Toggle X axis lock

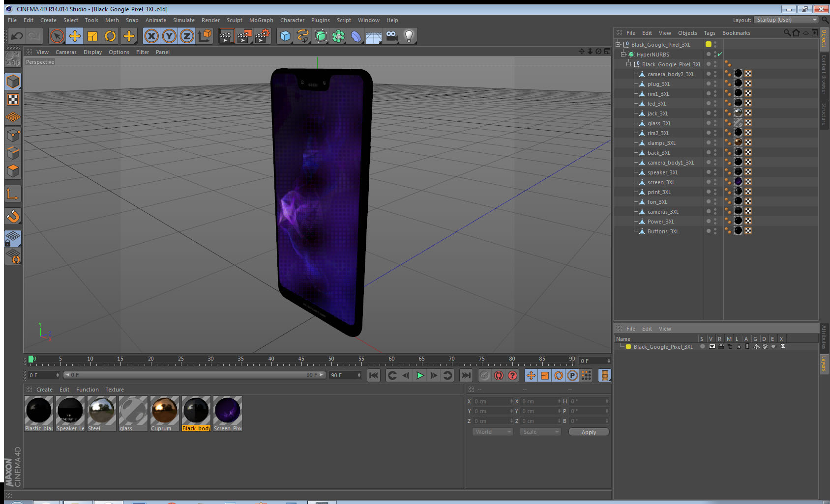151,36
